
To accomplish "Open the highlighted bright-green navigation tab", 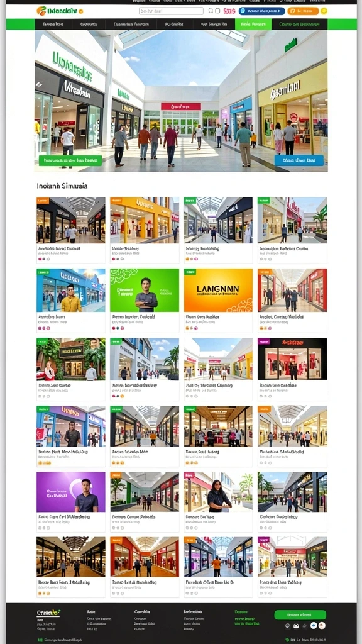I will pos(253,25).
